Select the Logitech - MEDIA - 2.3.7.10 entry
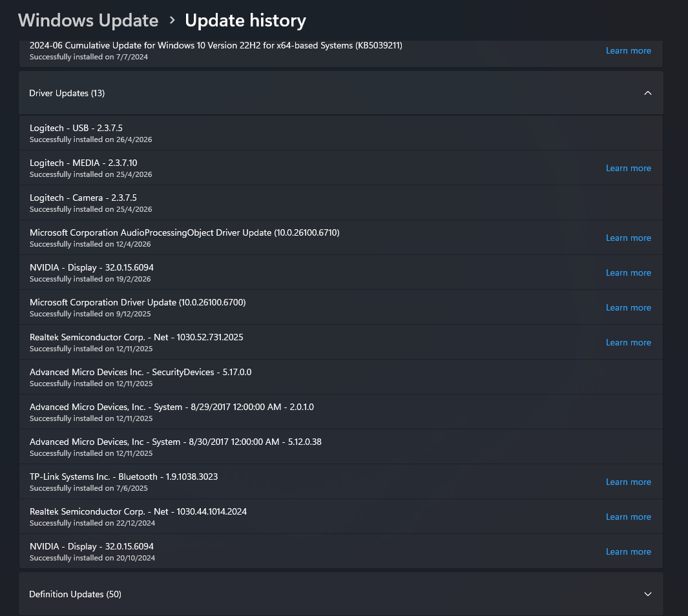Screen dimensions: 688x616 [x=341, y=168]
